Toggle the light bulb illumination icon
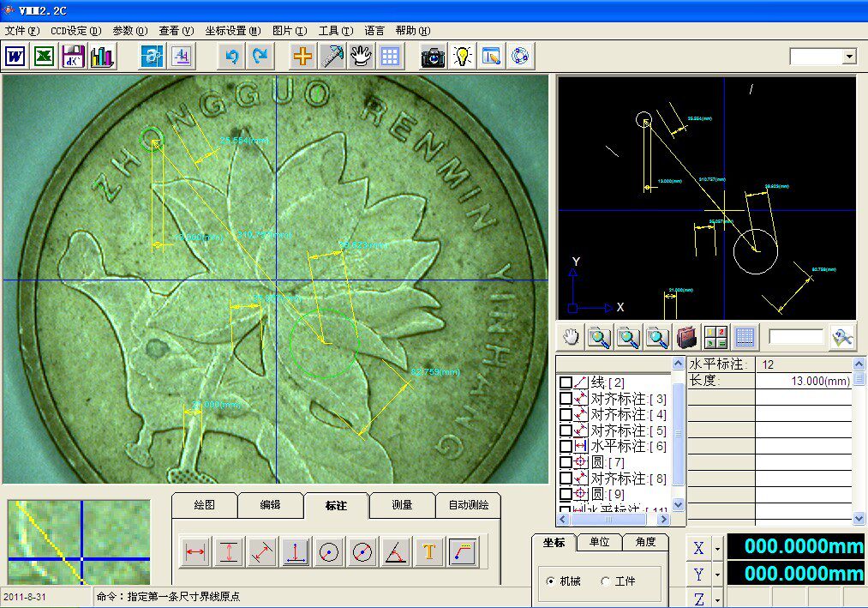 [x=462, y=56]
